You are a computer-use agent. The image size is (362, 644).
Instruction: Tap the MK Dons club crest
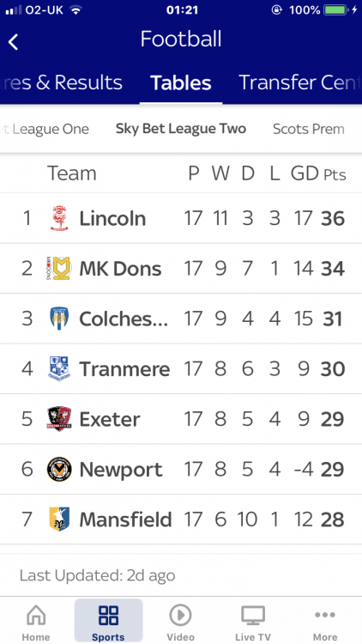click(59, 268)
